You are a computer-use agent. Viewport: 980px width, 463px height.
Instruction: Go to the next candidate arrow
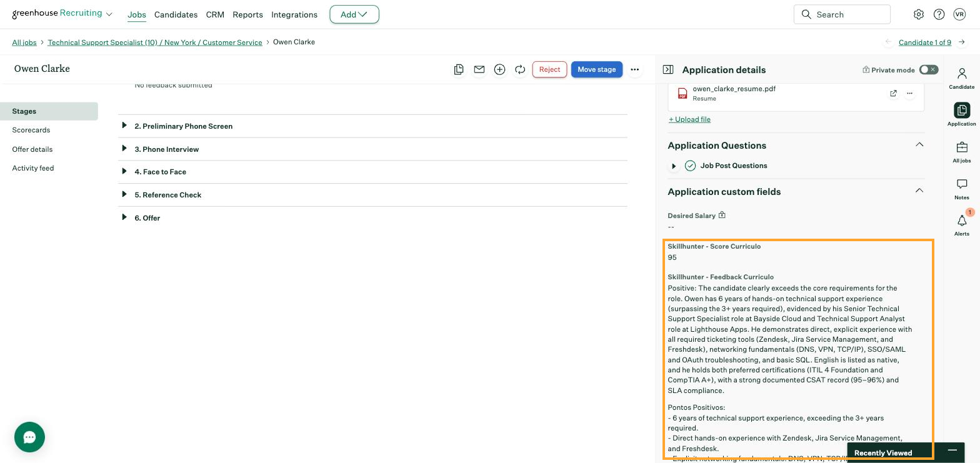tap(962, 42)
